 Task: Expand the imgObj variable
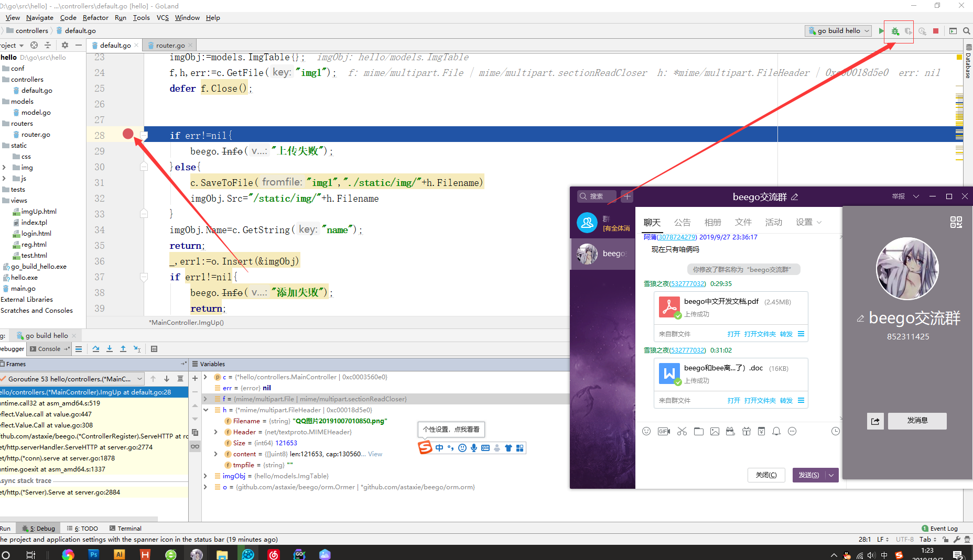[x=206, y=476]
